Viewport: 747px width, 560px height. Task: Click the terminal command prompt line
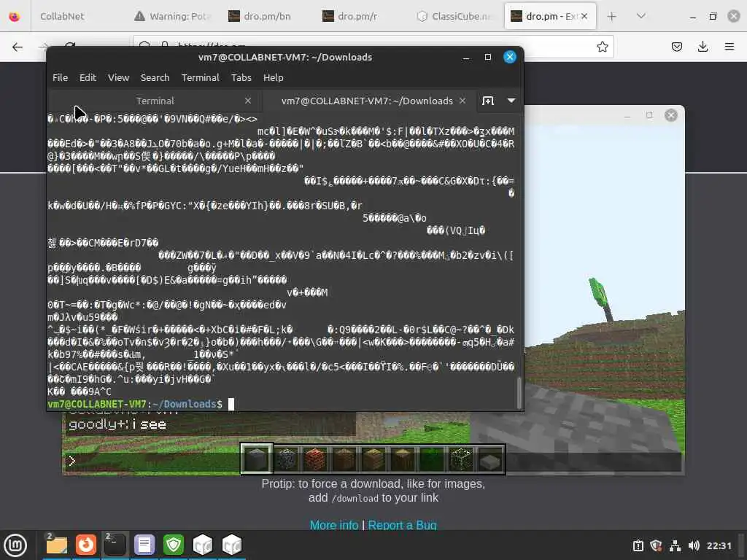pyautogui.click(x=281, y=404)
